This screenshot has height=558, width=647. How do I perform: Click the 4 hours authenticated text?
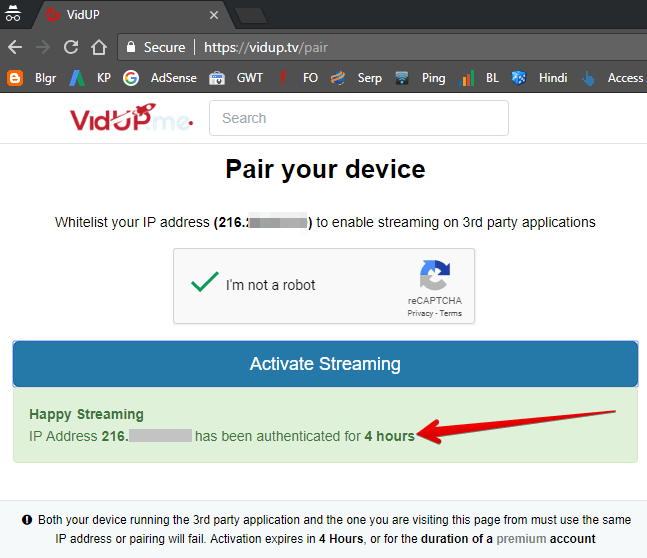click(x=389, y=436)
